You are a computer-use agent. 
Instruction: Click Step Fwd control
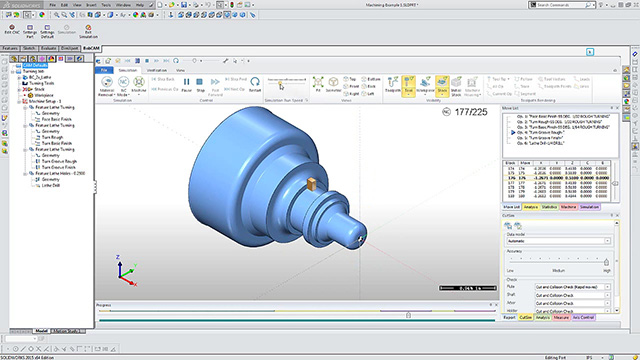236,79
